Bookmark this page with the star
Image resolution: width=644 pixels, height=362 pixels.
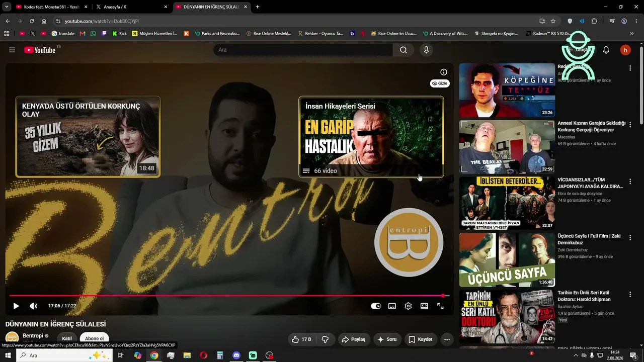[x=553, y=21]
